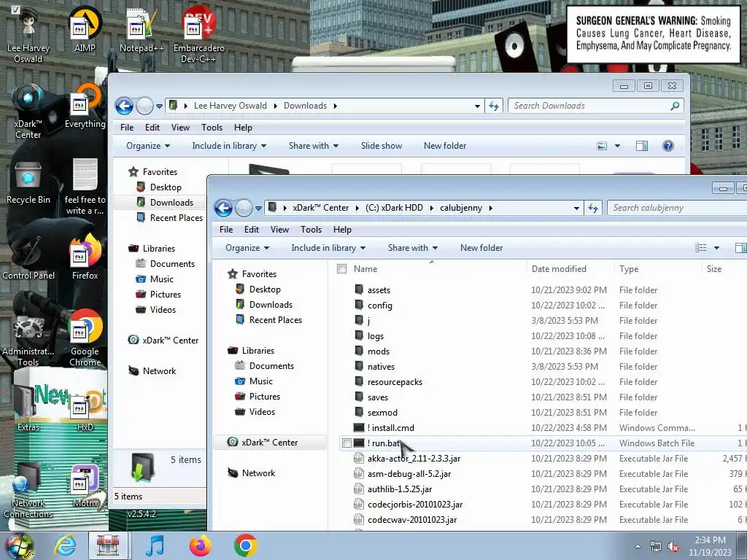The height and width of the screenshot is (560, 747).
Task: Open view options arrow in Downloads toolbar
Action: (617, 146)
